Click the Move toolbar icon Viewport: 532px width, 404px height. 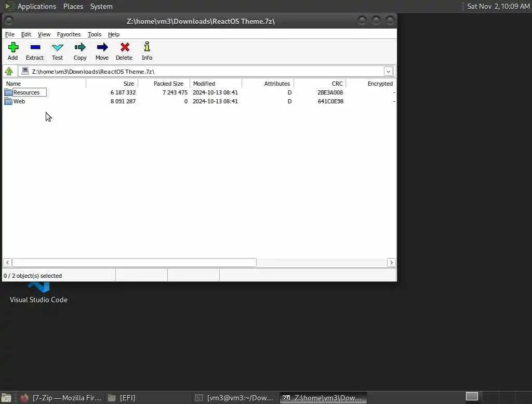coord(102,47)
